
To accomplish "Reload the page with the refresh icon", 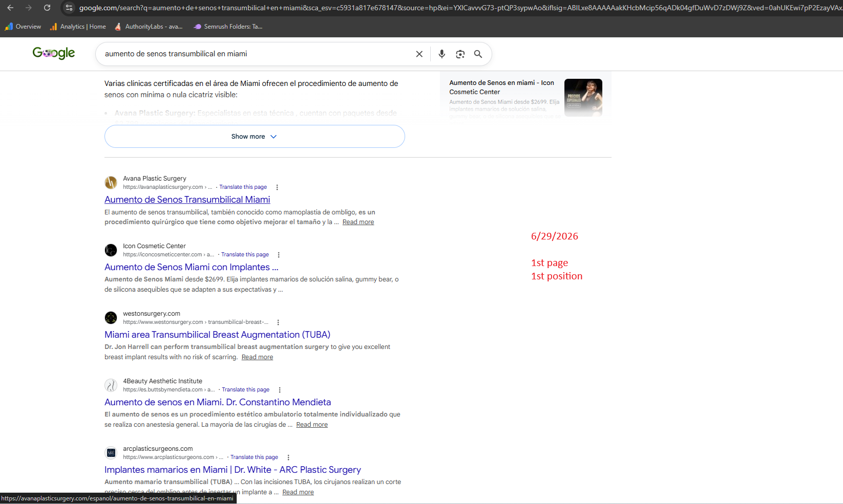I will click(x=47, y=8).
